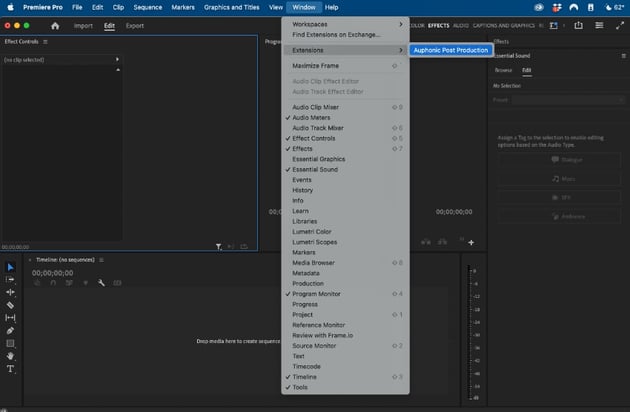Click Program Monitor duration timecode
Viewport: 630px width, 412px height.
point(454,212)
